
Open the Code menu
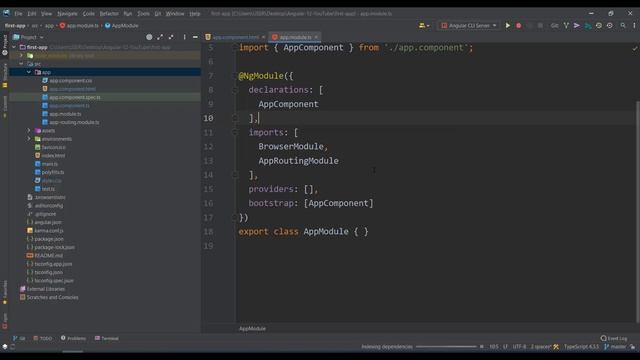click(x=89, y=13)
